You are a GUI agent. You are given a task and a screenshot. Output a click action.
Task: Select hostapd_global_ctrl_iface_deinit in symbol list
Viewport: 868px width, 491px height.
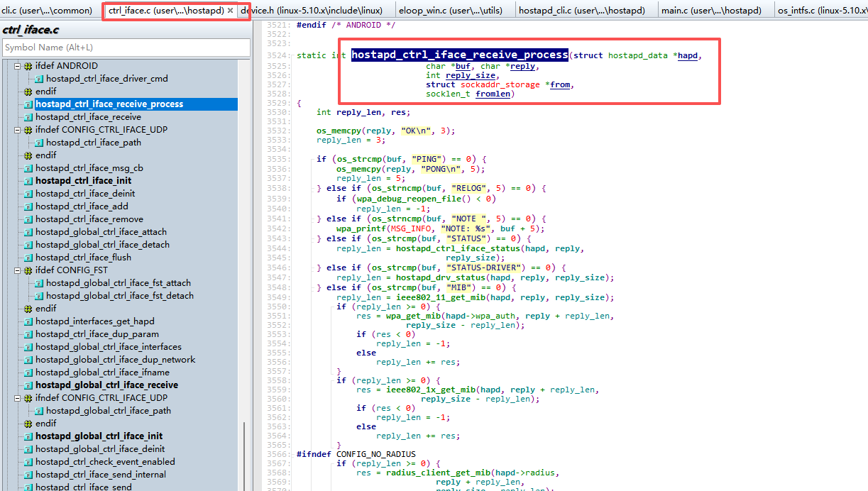(100, 449)
